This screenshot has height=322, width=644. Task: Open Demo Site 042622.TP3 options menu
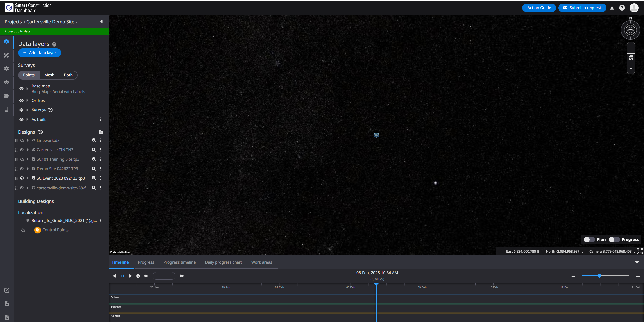tap(101, 169)
